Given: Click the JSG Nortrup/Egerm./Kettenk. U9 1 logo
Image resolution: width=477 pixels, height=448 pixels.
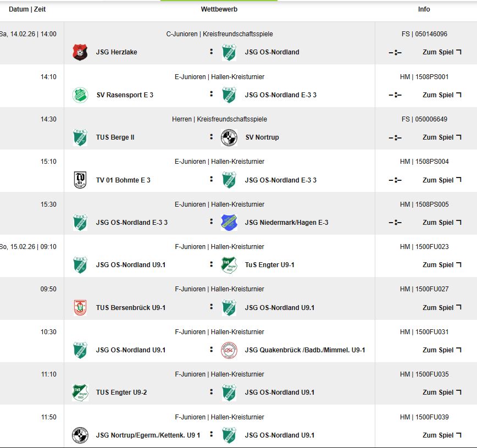Looking at the screenshot, I should pos(80,435).
